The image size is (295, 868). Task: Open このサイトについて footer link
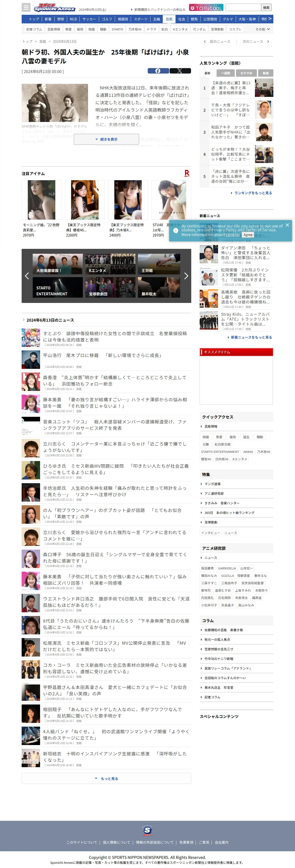[82, 842]
